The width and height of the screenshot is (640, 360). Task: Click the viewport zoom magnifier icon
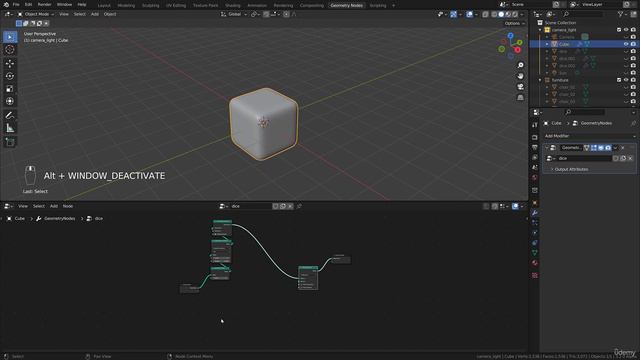(520, 65)
